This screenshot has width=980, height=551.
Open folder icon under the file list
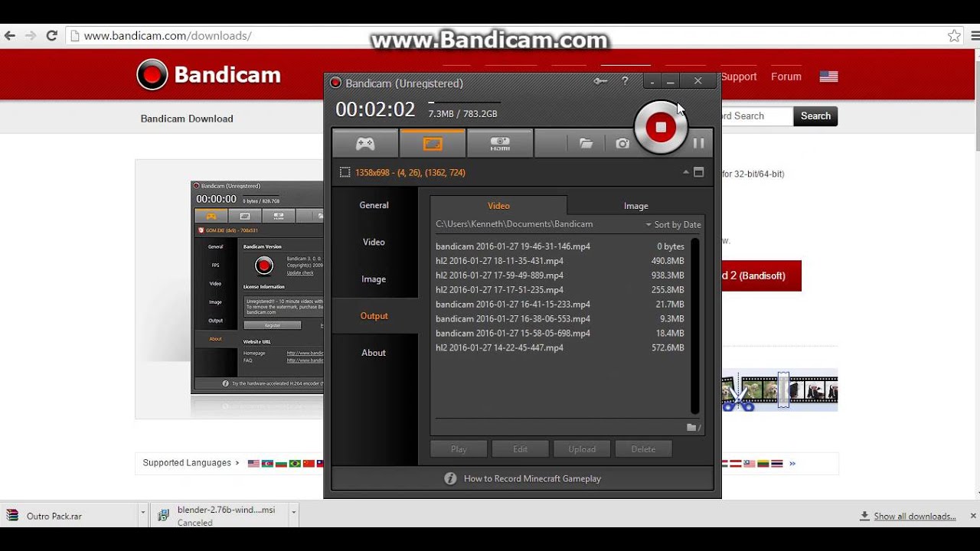tap(693, 428)
